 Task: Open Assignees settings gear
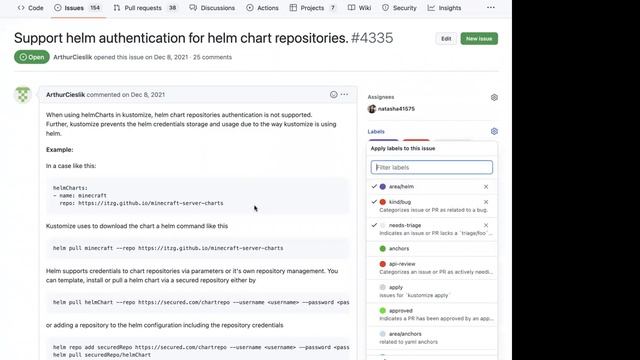494,97
